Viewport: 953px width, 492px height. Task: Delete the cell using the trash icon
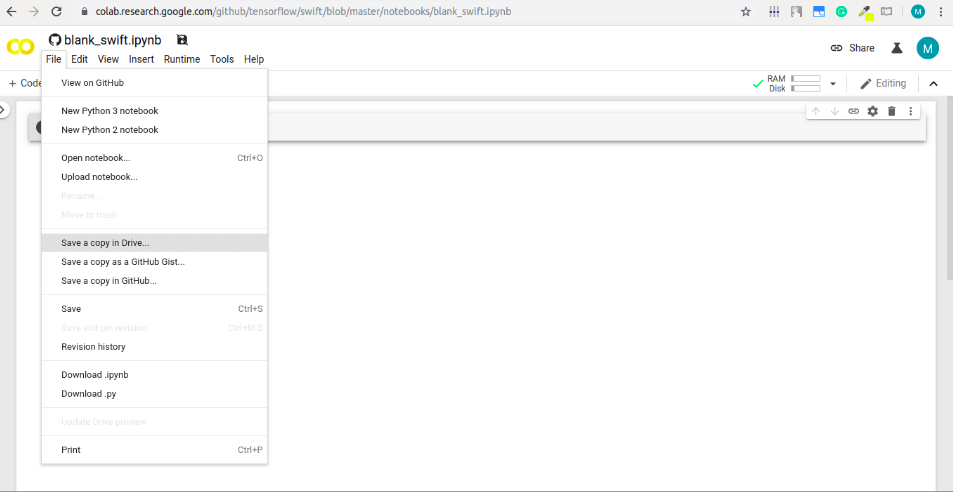click(x=891, y=111)
